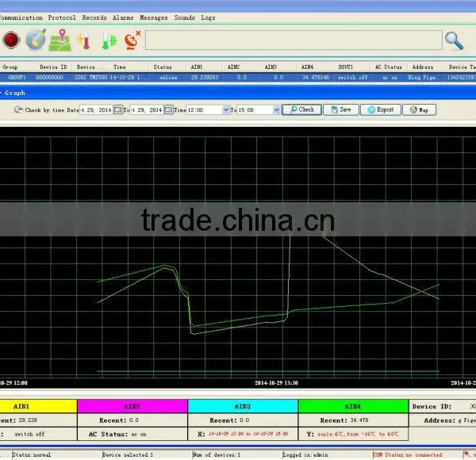This screenshot has height=460, width=476.
Task: Click the Map button
Action: 419,109
